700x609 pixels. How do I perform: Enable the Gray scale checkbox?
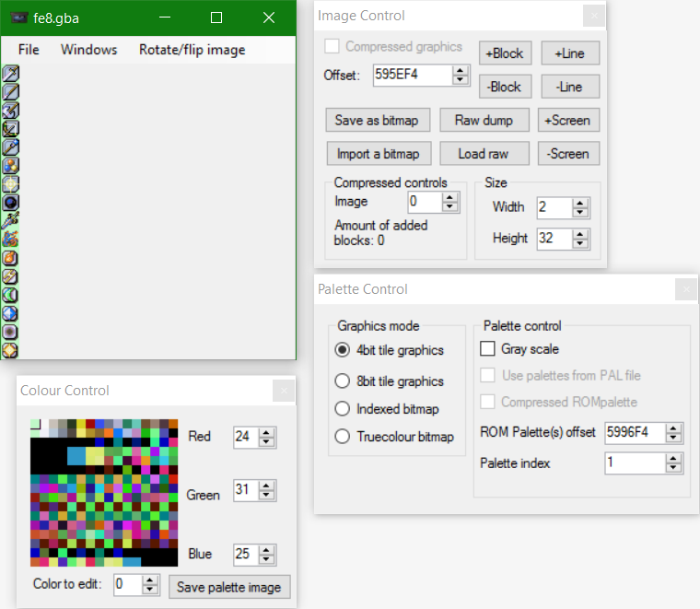click(x=488, y=349)
